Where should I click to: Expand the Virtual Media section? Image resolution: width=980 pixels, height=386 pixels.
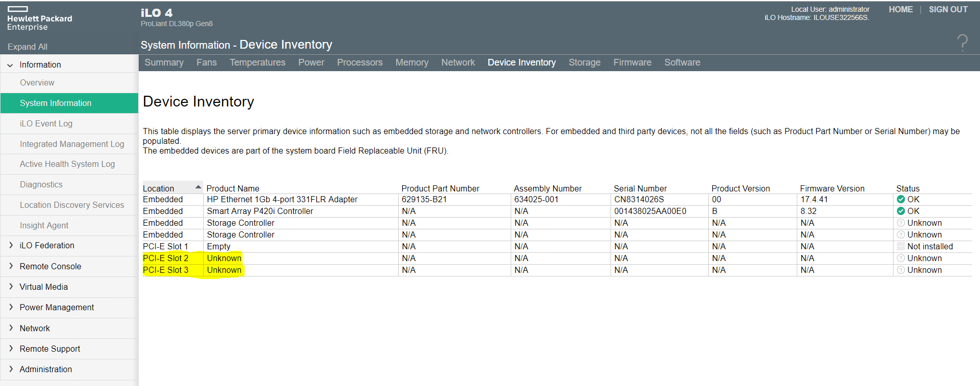(11, 287)
